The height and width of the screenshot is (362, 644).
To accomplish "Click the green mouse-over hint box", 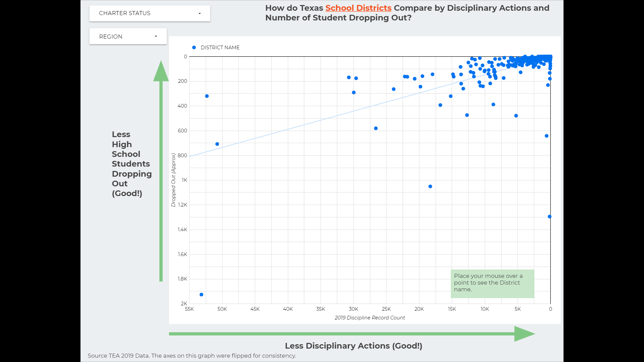I will (x=492, y=284).
